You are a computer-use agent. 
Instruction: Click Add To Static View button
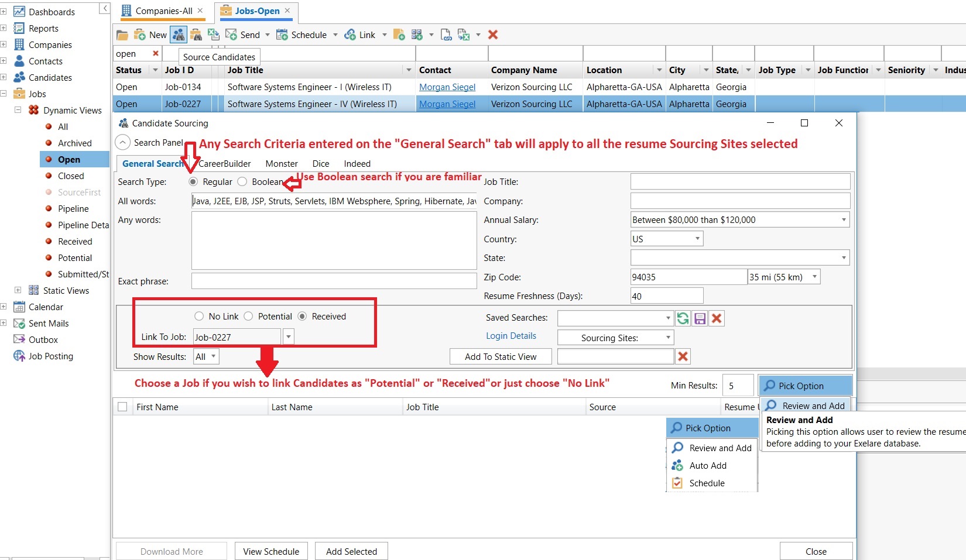coord(501,356)
